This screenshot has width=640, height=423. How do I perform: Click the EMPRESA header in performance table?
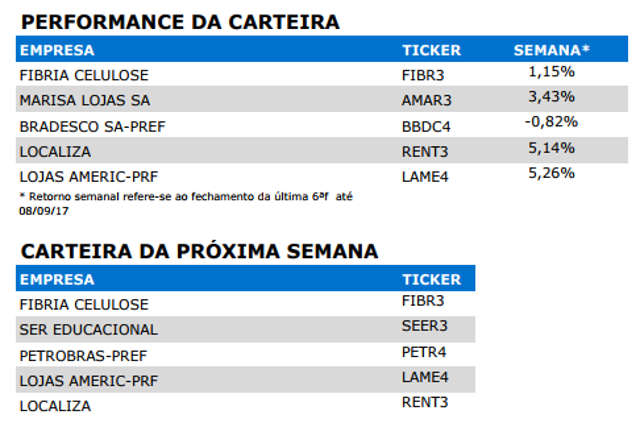click(57, 50)
